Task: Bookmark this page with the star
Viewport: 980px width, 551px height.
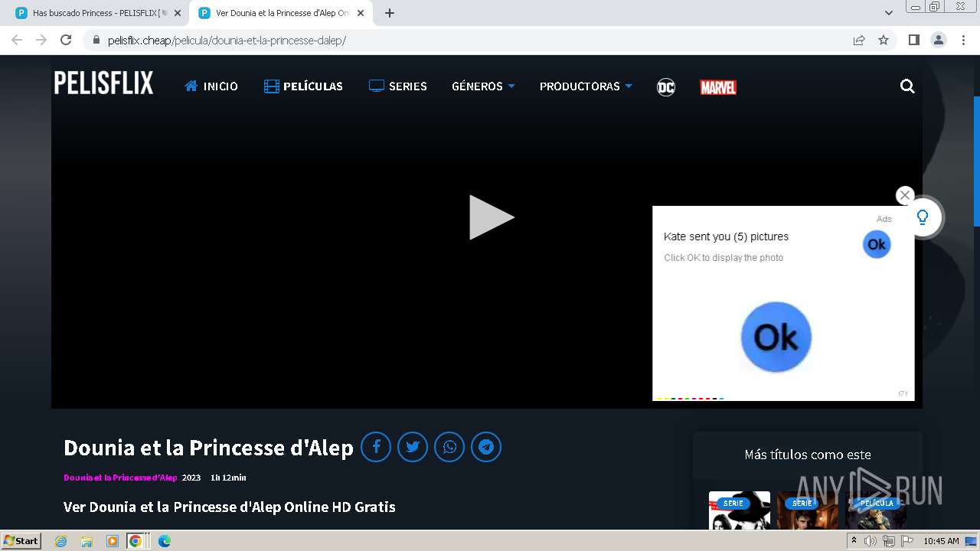Action: click(x=884, y=40)
